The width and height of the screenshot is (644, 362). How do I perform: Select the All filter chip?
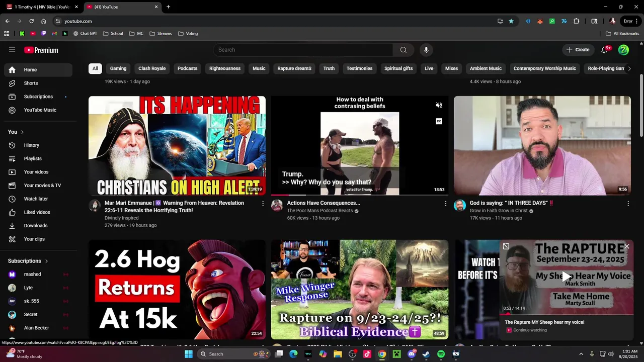[x=95, y=68]
